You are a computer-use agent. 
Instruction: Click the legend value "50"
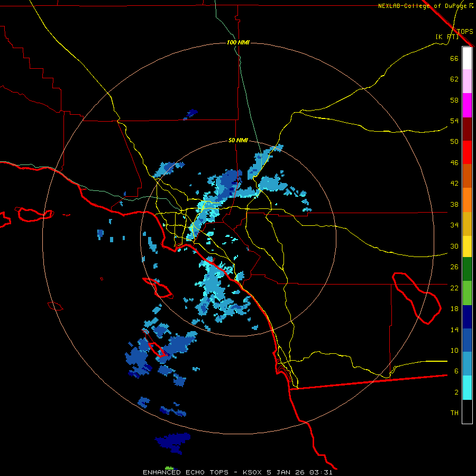(454, 141)
